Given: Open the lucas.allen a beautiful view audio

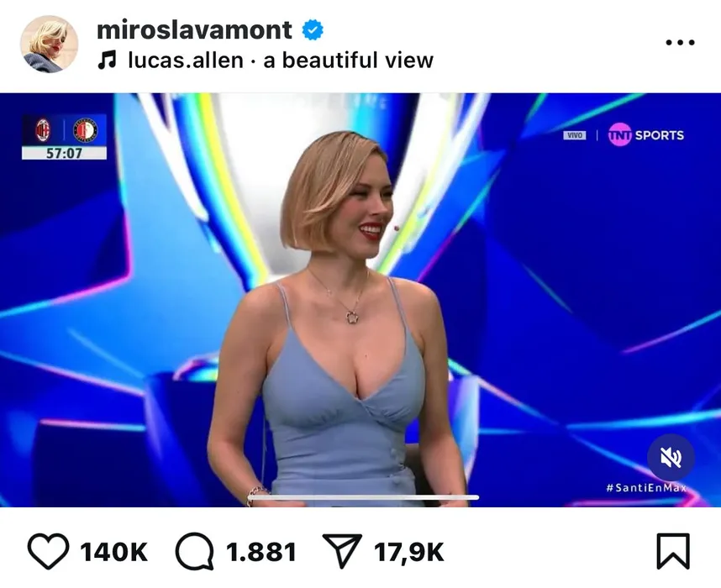Looking at the screenshot, I should (x=281, y=60).
